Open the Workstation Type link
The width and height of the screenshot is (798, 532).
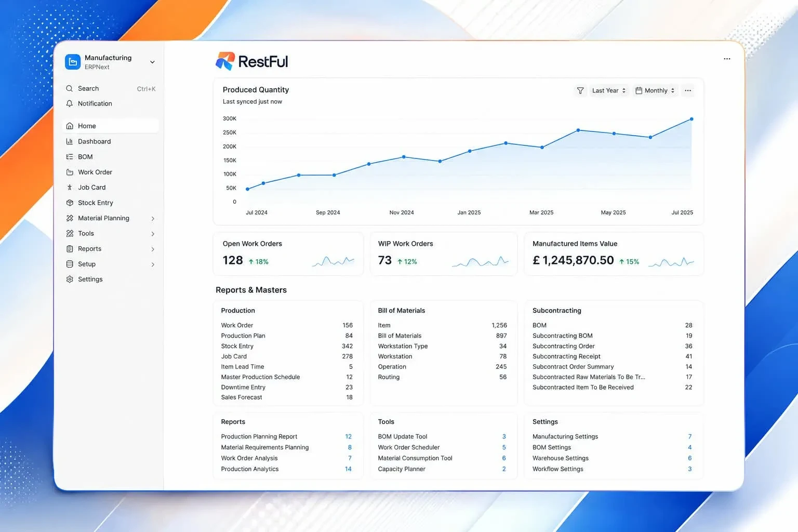coord(403,346)
